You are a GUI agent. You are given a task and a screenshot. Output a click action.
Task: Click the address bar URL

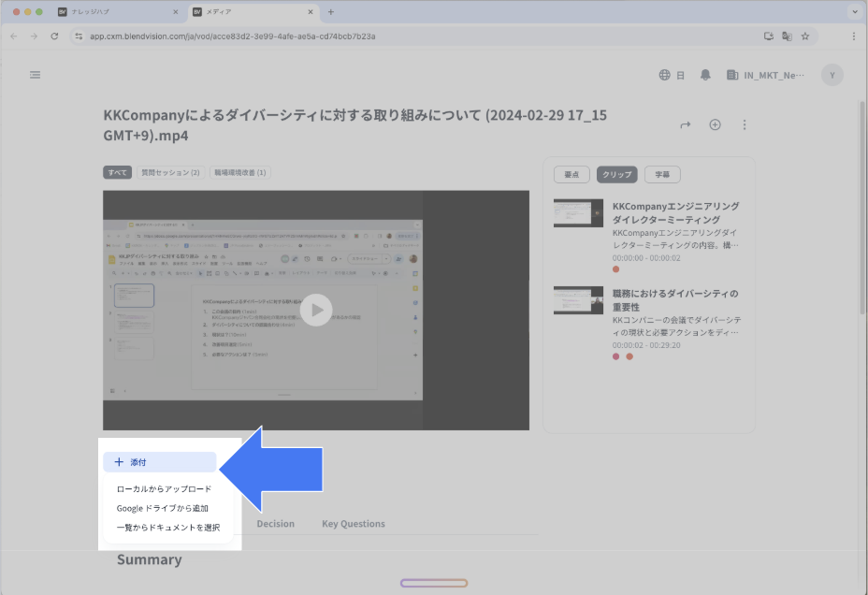(x=233, y=36)
